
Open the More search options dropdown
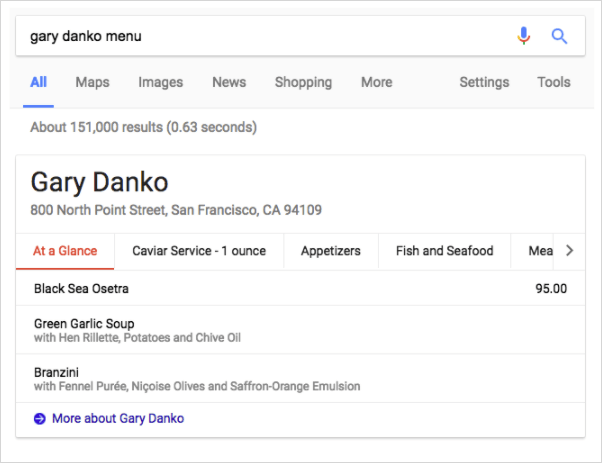pos(377,82)
